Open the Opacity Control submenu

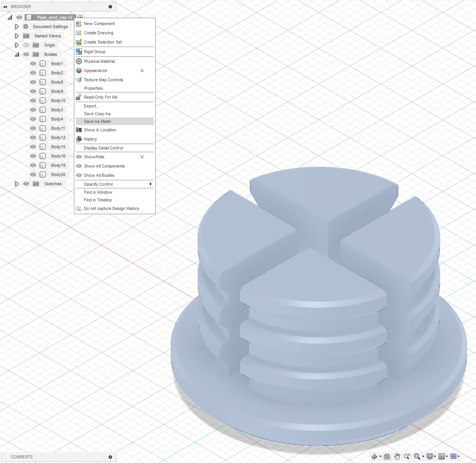click(115, 184)
